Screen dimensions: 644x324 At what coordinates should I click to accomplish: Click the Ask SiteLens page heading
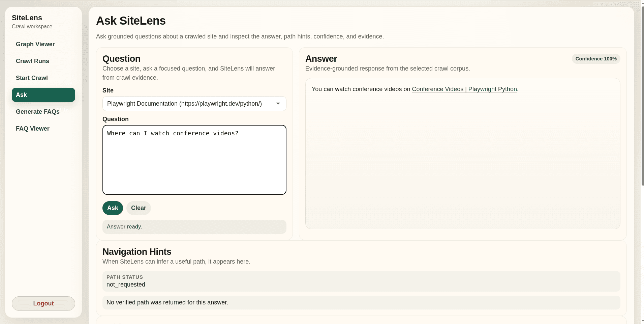131,21
